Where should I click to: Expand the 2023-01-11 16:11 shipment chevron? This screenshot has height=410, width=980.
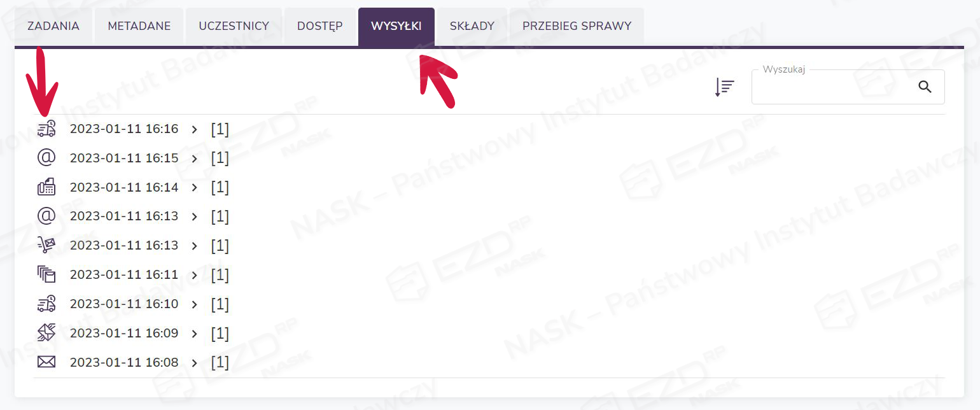click(x=195, y=275)
